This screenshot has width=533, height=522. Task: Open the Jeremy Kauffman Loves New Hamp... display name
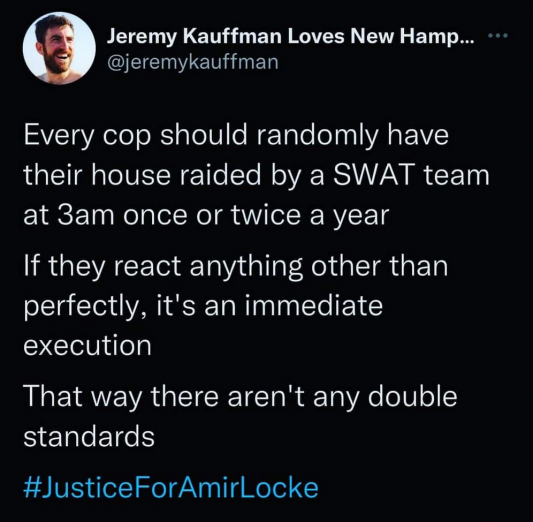[290, 36]
